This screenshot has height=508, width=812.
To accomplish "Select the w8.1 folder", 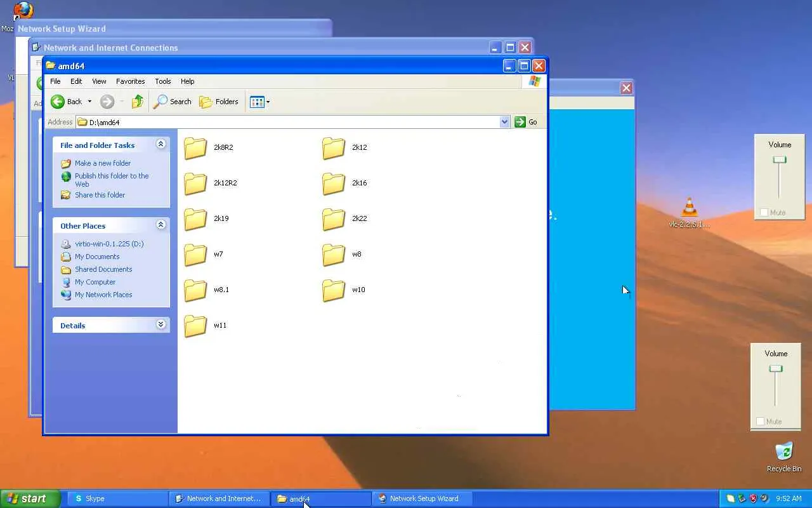I will click(195, 290).
